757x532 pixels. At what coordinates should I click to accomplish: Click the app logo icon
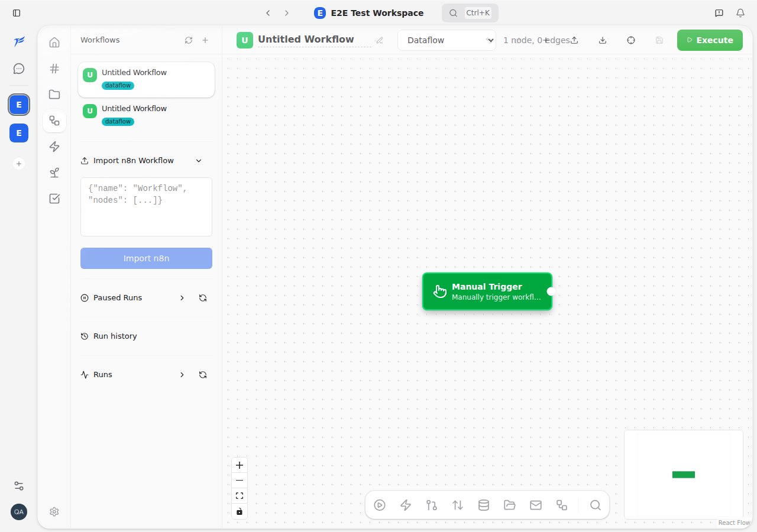(19, 41)
